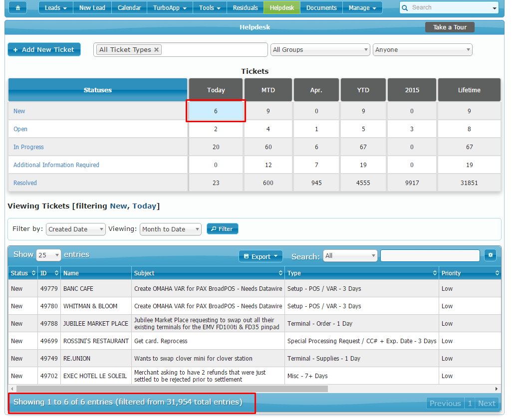Sort table by Status column arrows

pos(33,273)
